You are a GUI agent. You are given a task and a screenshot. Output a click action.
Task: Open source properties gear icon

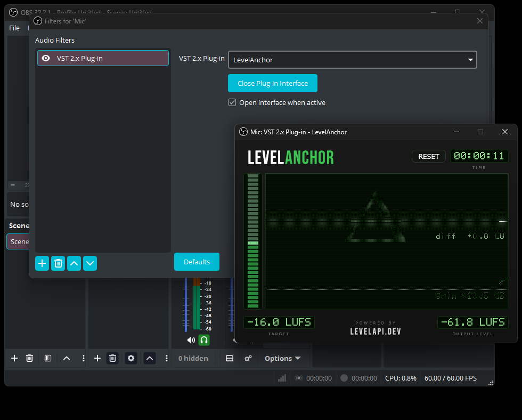click(131, 358)
